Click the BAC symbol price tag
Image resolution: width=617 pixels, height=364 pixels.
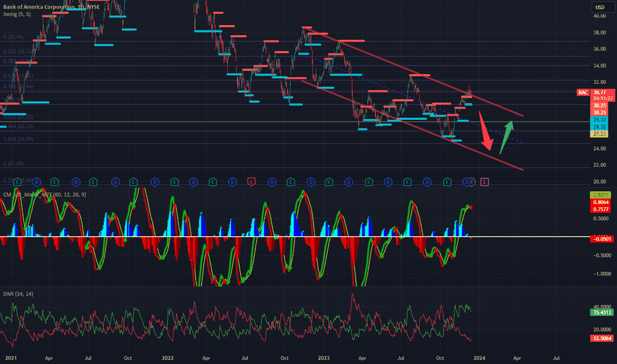click(x=583, y=93)
